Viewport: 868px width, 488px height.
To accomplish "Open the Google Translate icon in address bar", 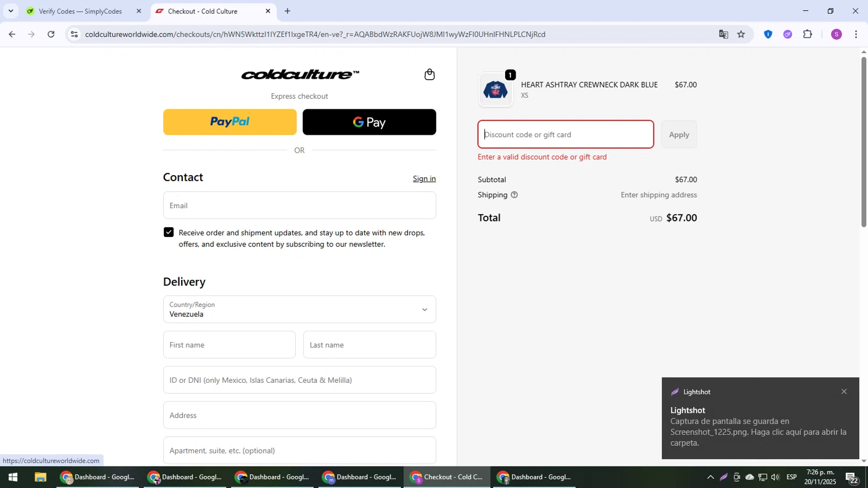I will (723, 34).
